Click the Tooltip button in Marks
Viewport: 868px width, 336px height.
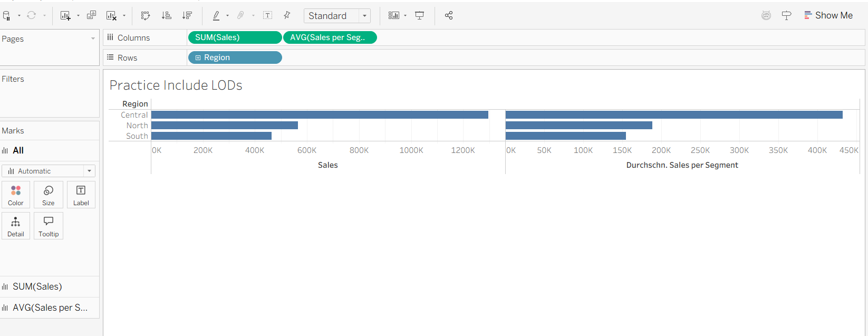[x=49, y=226]
